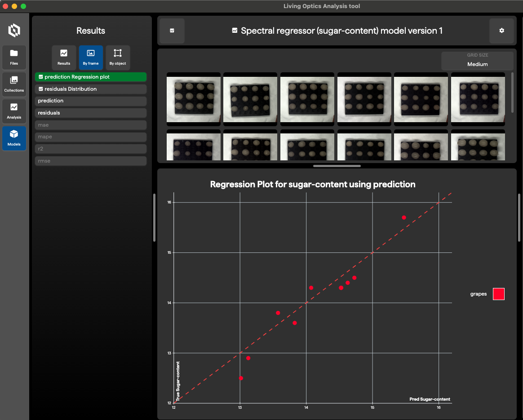Switch to By frame view
523x420 pixels.
click(91, 57)
